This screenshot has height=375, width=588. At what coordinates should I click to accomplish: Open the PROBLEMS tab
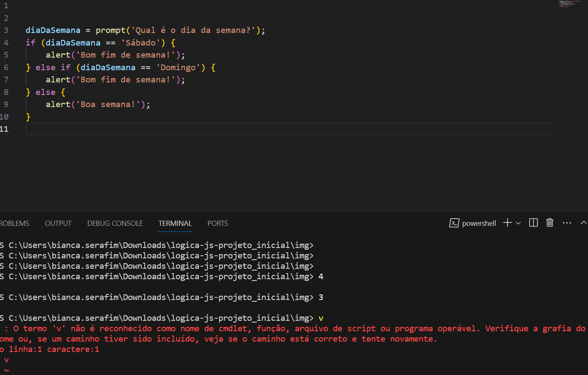pos(14,223)
